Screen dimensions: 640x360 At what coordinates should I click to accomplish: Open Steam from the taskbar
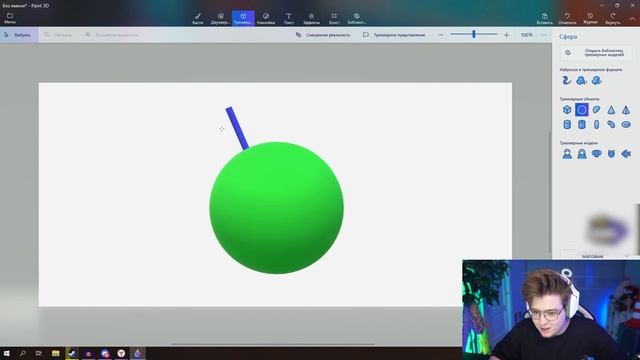72,353
